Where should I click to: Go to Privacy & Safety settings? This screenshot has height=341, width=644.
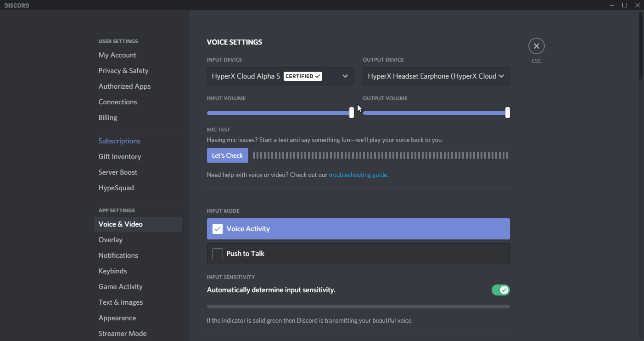(x=123, y=71)
